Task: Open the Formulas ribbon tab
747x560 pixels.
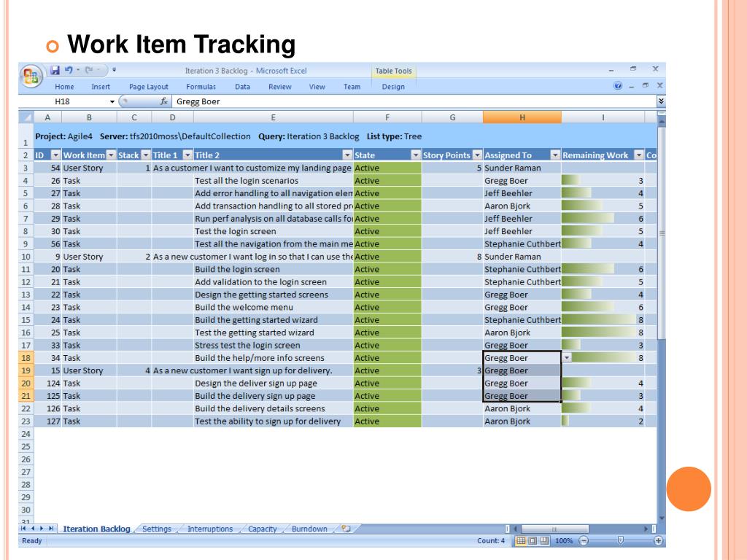Action: 201,87
